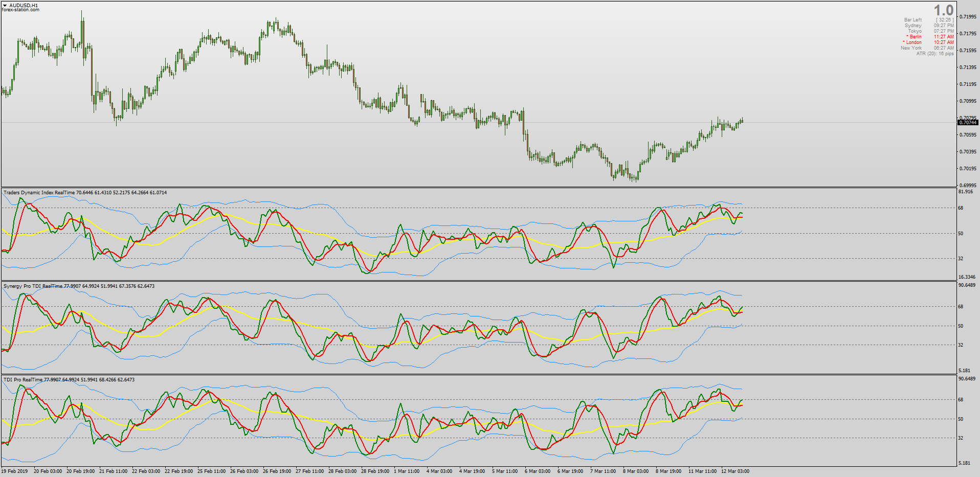This screenshot has width=980, height=477.
Task: Click the AUDUSD,H1 chart title
Action: point(24,6)
